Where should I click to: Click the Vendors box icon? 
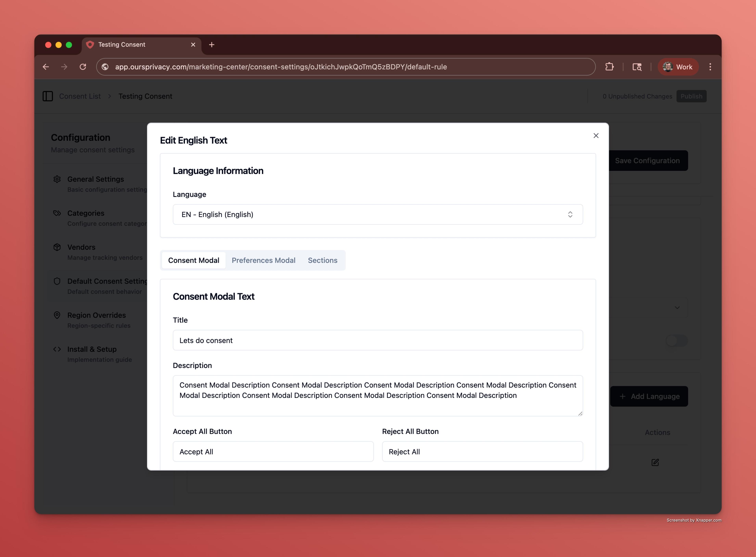(57, 247)
